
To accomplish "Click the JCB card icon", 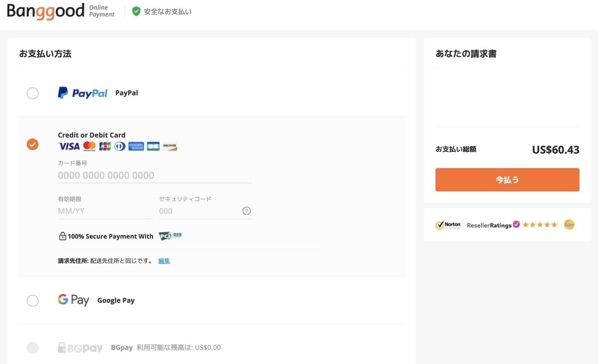I will [x=105, y=146].
